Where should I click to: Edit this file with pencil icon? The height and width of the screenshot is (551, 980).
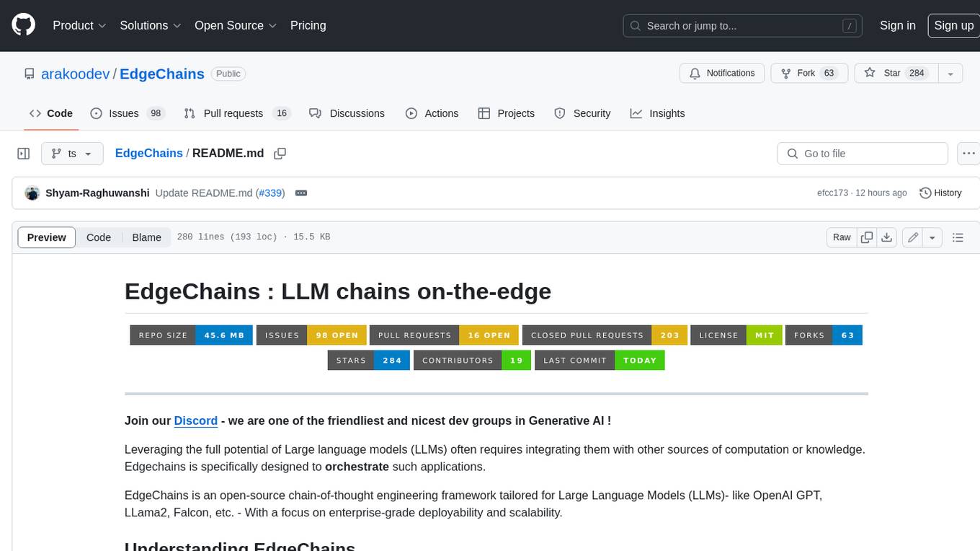point(913,237)
